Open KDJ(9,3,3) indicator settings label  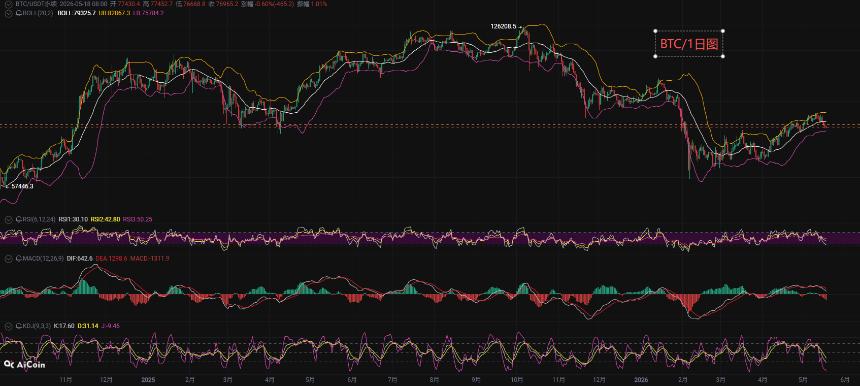37,326
